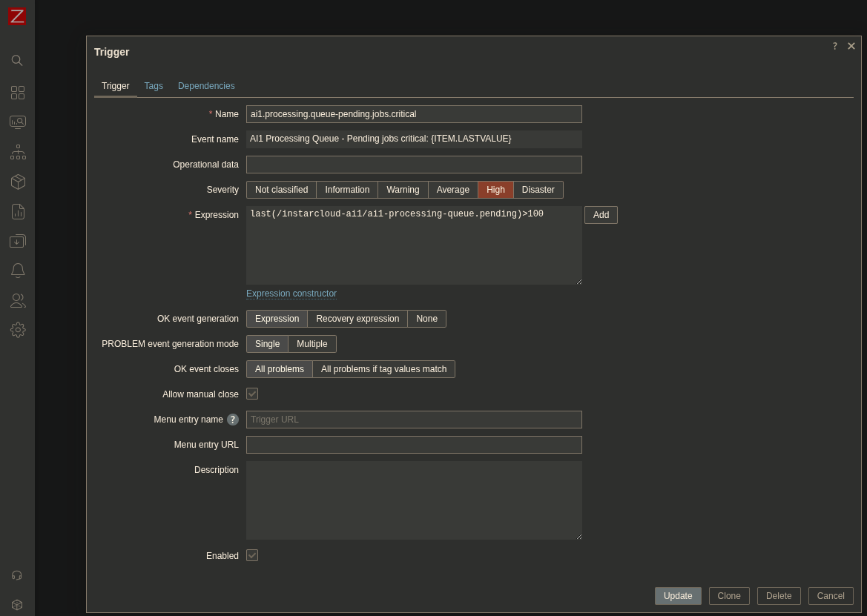Open the Administration gear icon
Screen dimensions: 867x616
point(18,330)
